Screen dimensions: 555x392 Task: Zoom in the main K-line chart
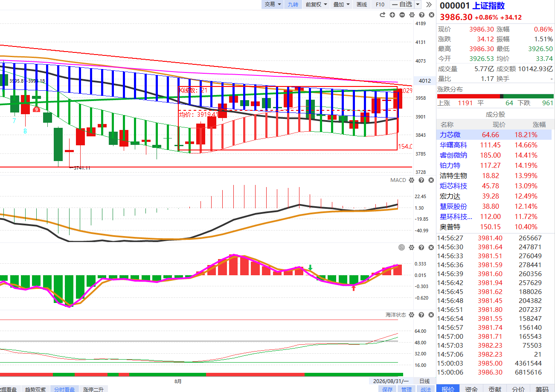point(392,15)
